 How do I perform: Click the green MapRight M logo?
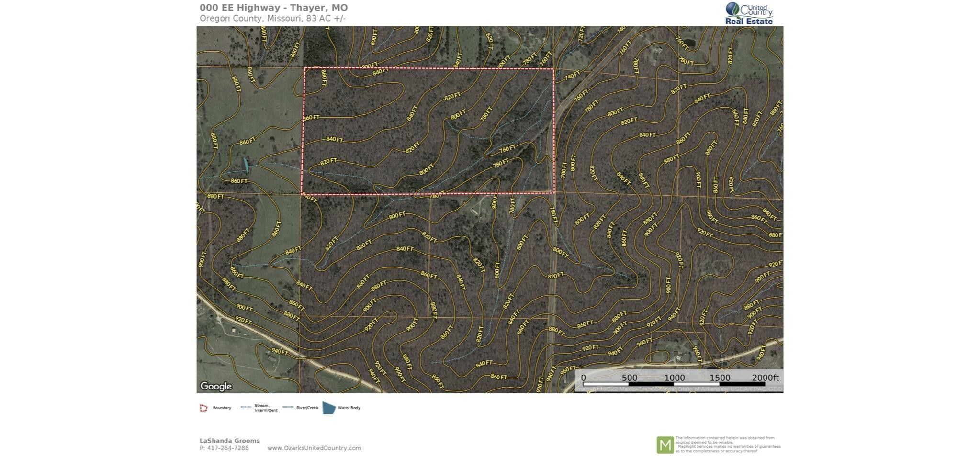[665, 444]
